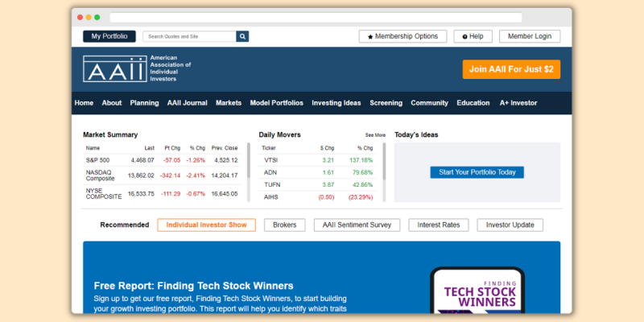Select the Individual Investor Show tab
Image resolution: width=644 pixels, height=322 pixels.
(x=207, y=225)
